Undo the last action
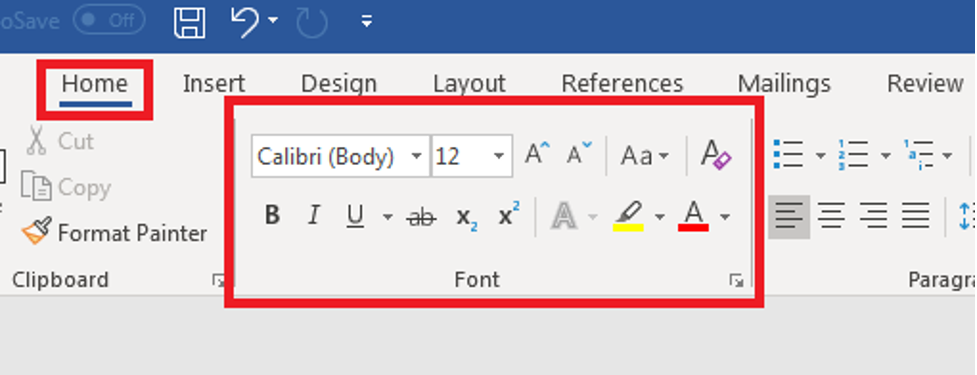977x375 pixels. pyautogui.click(x=245, y=22)
